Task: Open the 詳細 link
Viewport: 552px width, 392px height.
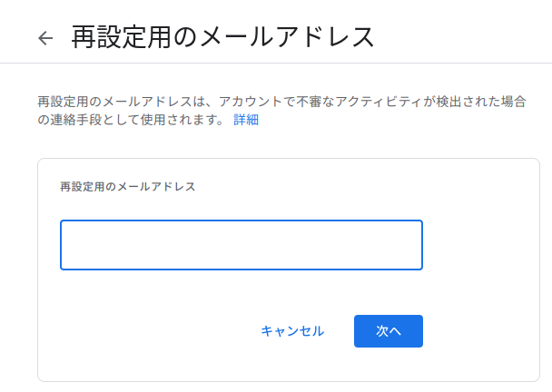Action: 246,120
